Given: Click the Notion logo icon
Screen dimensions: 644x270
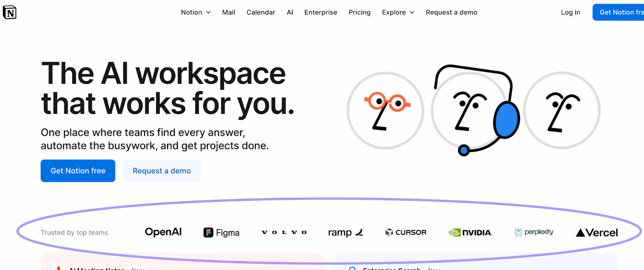Looking at the screenshot, I should pyautogui.click(x=10, y=12).
